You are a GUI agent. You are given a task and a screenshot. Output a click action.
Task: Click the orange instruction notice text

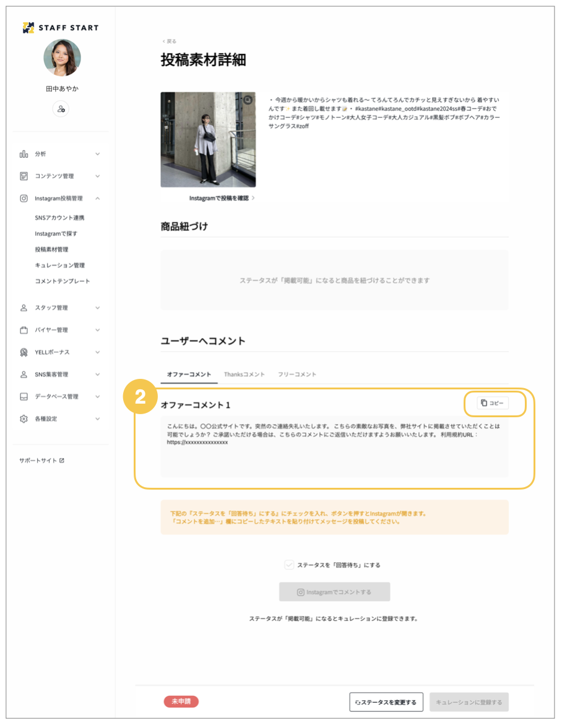(298, 518)
